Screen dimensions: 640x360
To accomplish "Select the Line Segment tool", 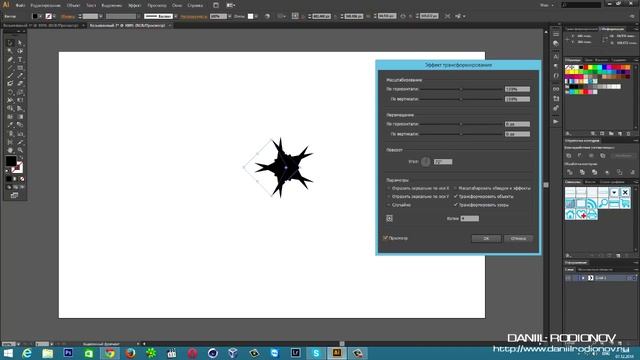I will (10, 68).
